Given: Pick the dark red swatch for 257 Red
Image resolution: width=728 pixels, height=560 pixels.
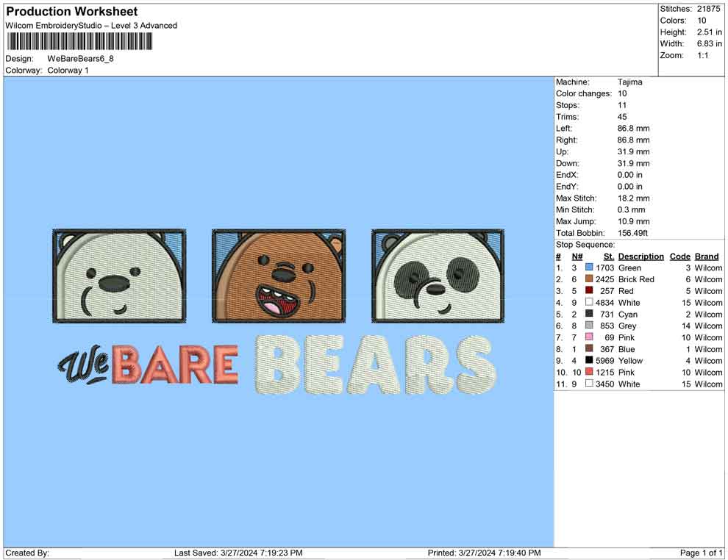Looking at the screenshot, I should (589, 290).
